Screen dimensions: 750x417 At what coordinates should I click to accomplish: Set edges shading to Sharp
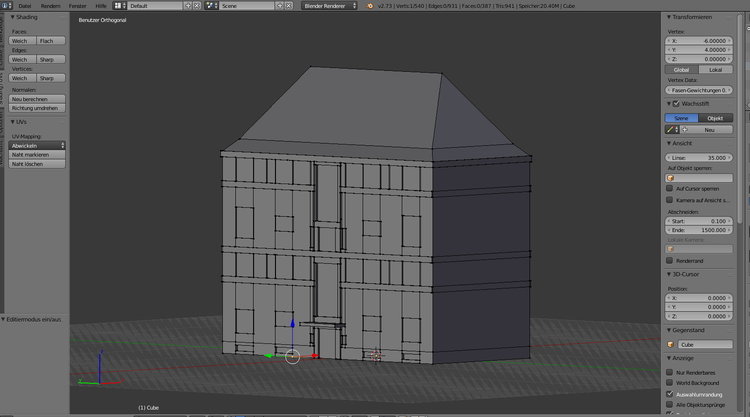51,59
